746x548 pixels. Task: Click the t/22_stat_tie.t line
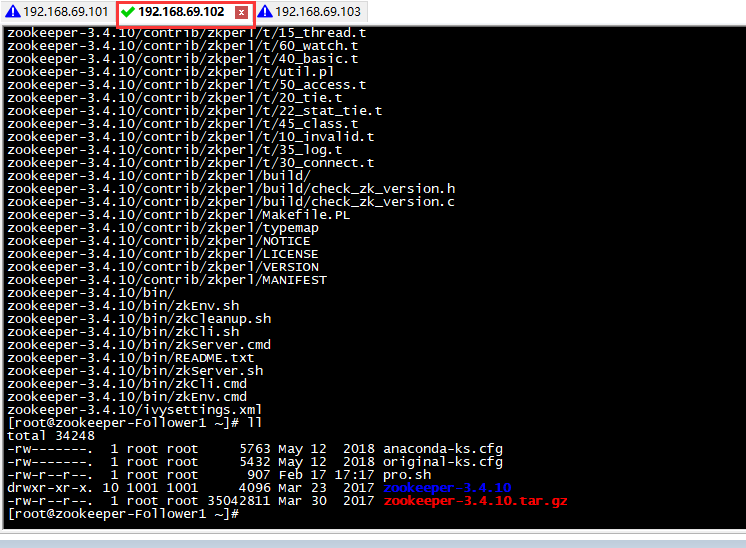pyautogui.click(x=195, y=111)
